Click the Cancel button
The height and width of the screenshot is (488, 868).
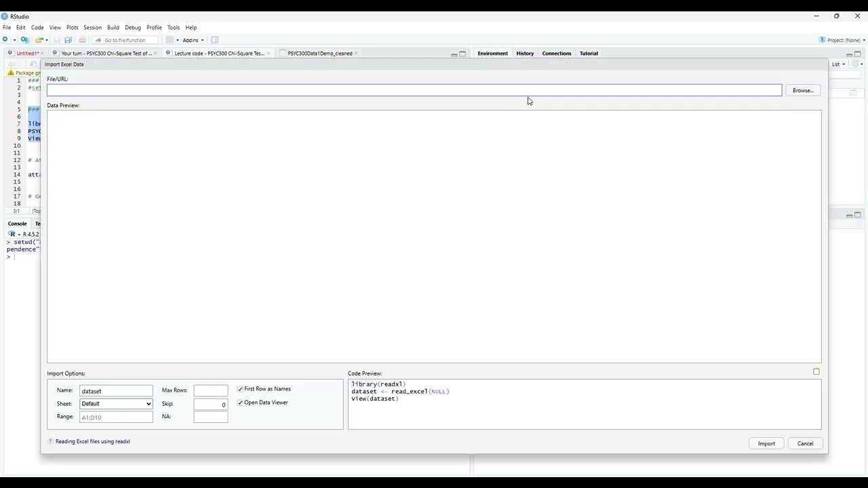(x=805, y=443)
